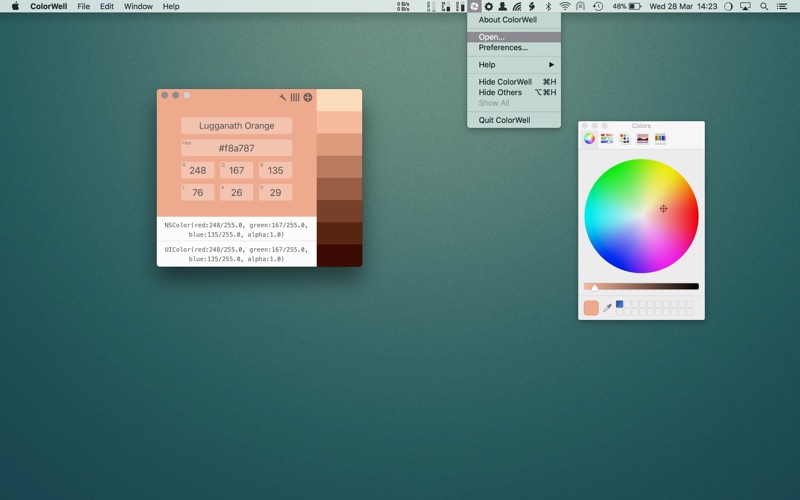Image resolution: width=800 pixels, height=500 pixels.
Task: Click the network speed monitor in menu bar
Action: [403, 6]
